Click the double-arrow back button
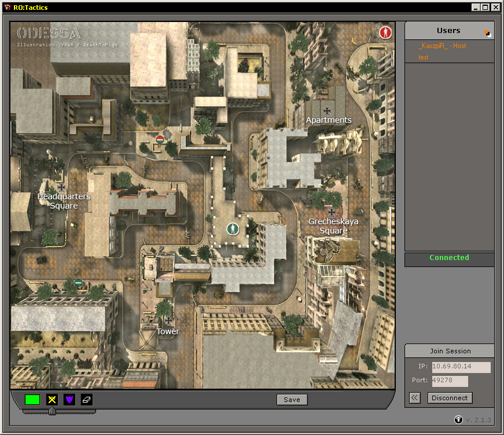504x435 pixels. point(415,398)
